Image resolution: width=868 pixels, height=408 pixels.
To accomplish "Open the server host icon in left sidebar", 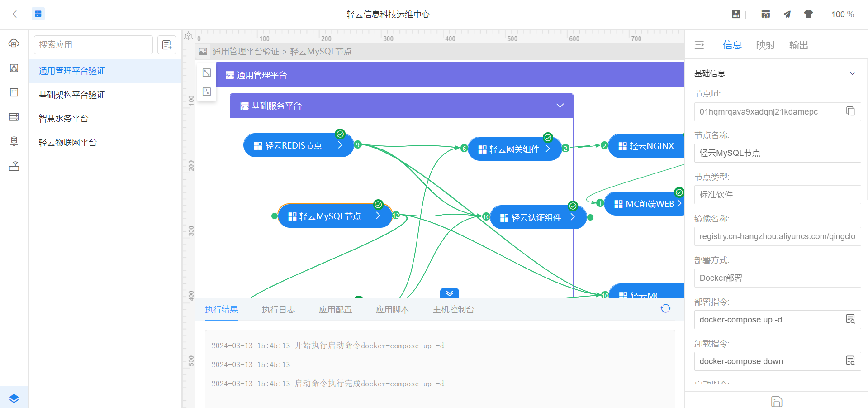I will click(14, 141).
